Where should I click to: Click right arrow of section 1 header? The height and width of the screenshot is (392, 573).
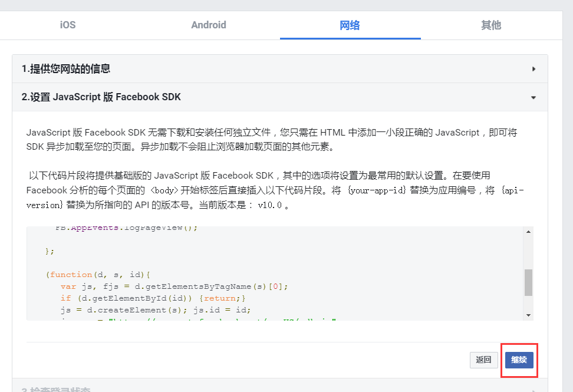click(534, 69)
